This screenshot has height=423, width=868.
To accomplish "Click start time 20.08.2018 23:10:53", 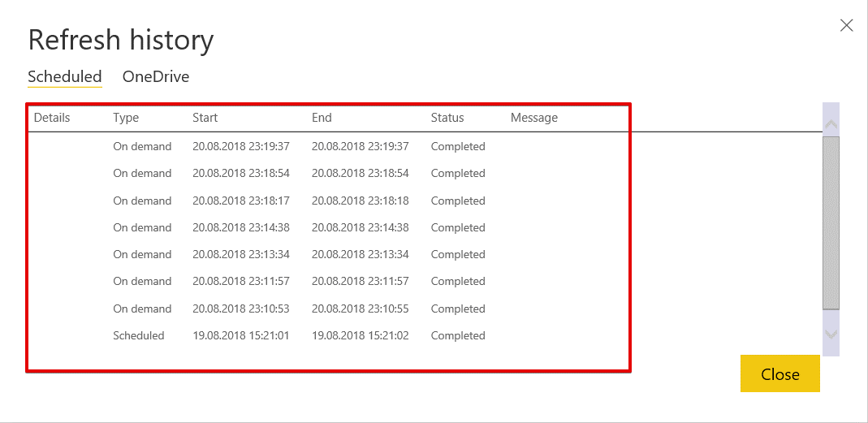I will [x=241, y=309].
